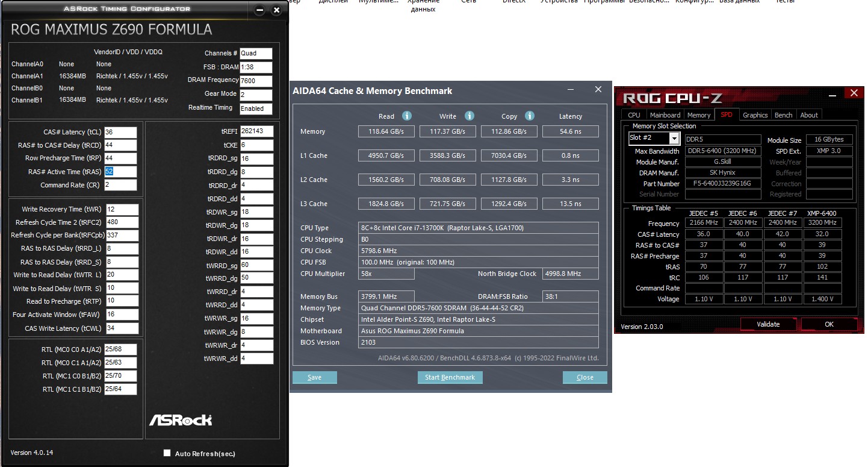This screenshot has width=868, height=467.
Task: Click the SPD Ext. value XMP 3.0
Action: coord(829,151)
